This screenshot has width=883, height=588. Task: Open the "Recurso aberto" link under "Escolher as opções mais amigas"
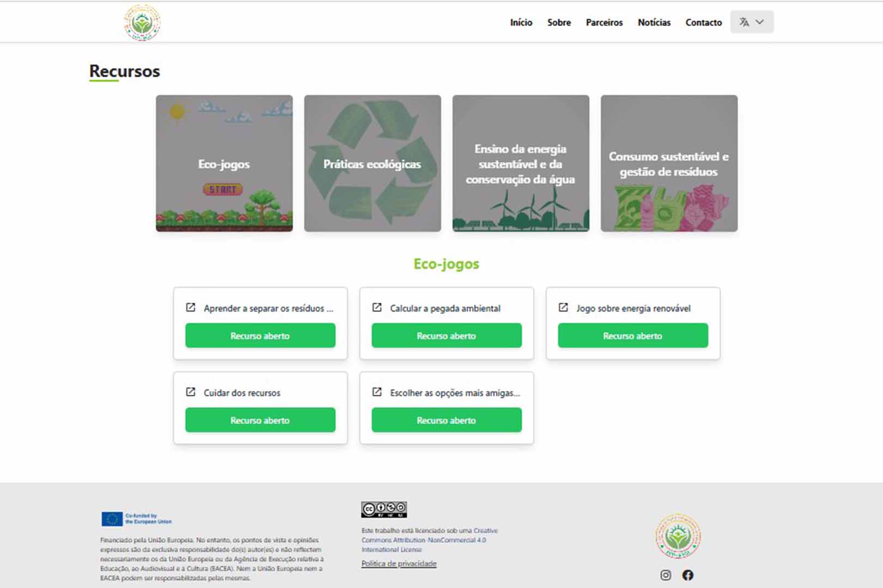446,420
